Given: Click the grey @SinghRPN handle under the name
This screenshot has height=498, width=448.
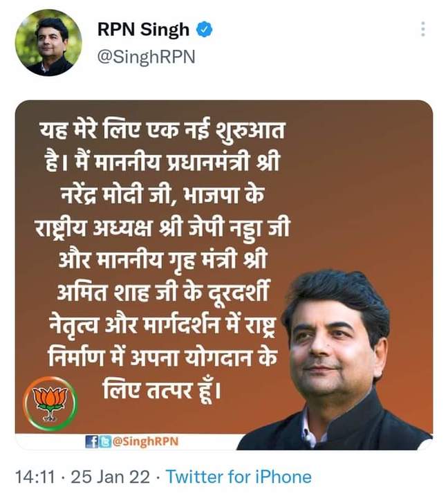Looking at the screenshot, I should coord(146,57).
